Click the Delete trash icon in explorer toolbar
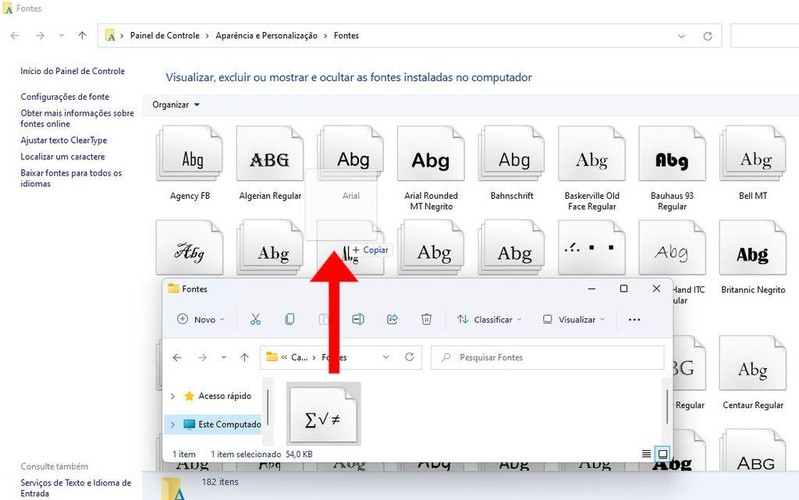 [x=427, y=320]
